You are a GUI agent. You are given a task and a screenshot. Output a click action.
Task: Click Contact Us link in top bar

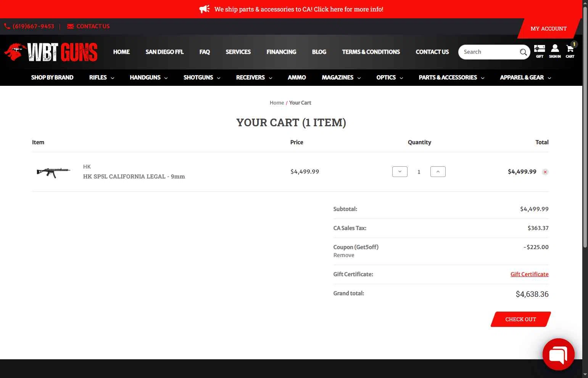tap(93, 26)
